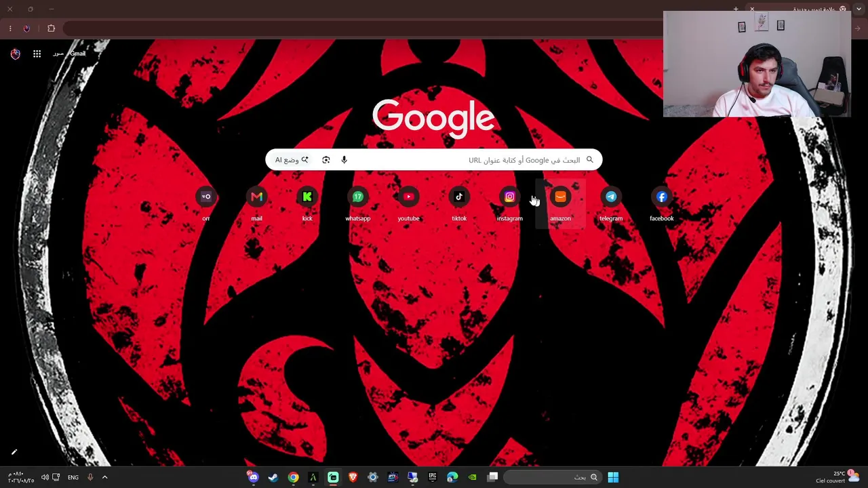Customize this page with pencil icon
This screenshot has height=488, width=868.
click(x=14, y=452)
